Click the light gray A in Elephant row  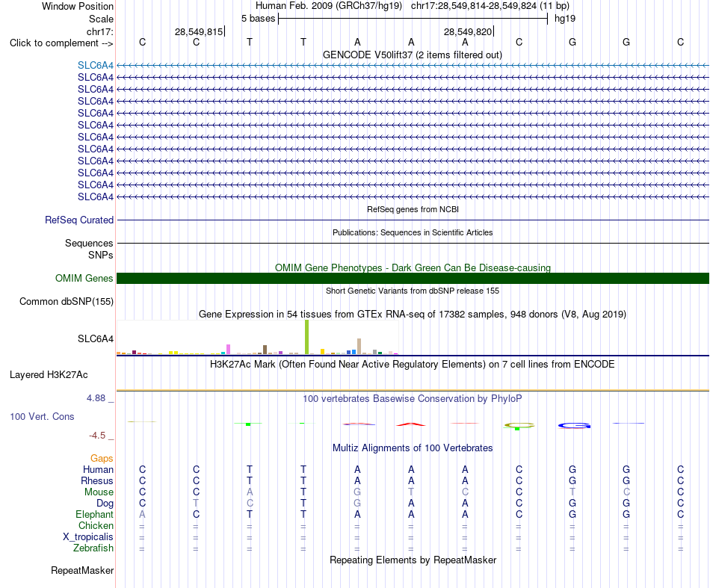tap(142, 515)
